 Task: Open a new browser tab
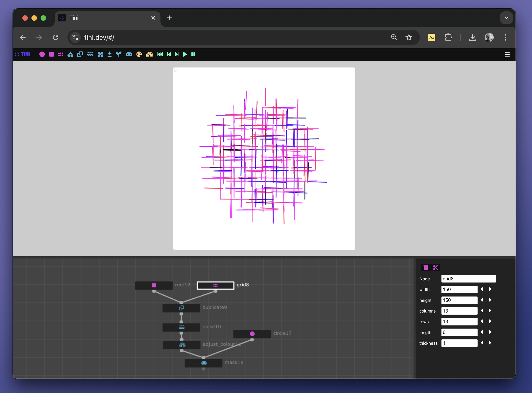coord(169,18)
